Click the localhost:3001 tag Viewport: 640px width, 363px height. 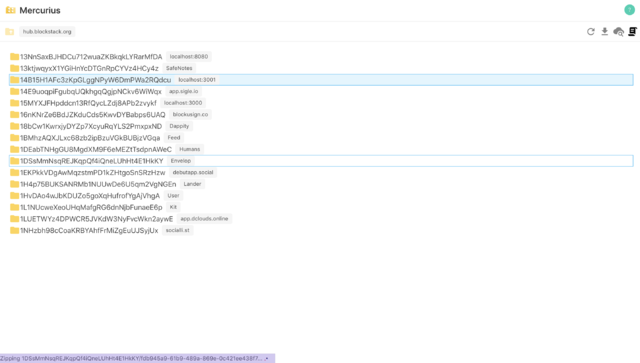tap(197, 80)
